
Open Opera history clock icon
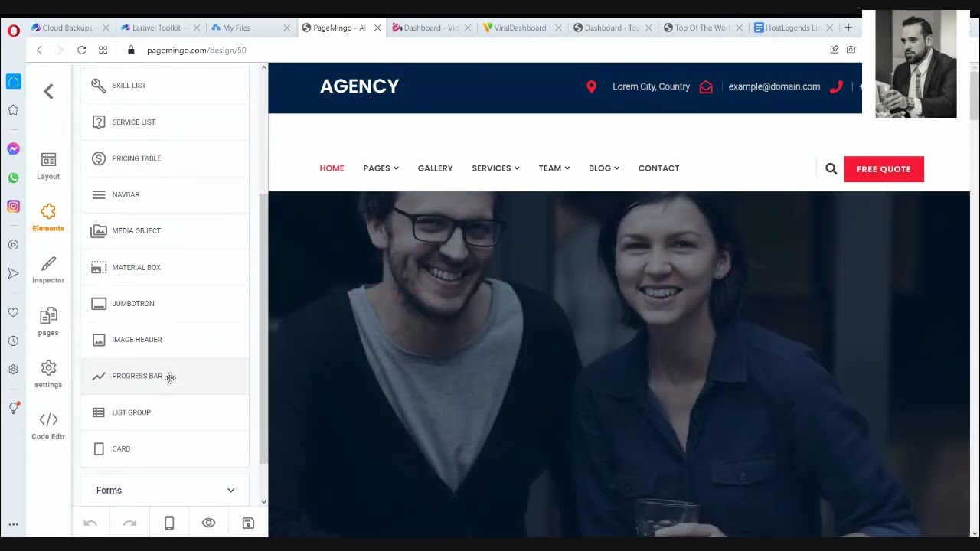point(13,341)
